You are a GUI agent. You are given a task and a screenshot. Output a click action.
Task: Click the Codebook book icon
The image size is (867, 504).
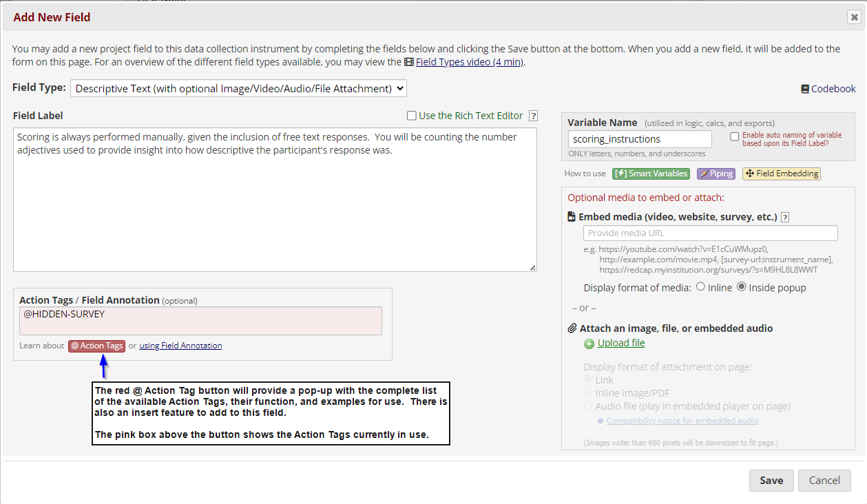point(805,89)
